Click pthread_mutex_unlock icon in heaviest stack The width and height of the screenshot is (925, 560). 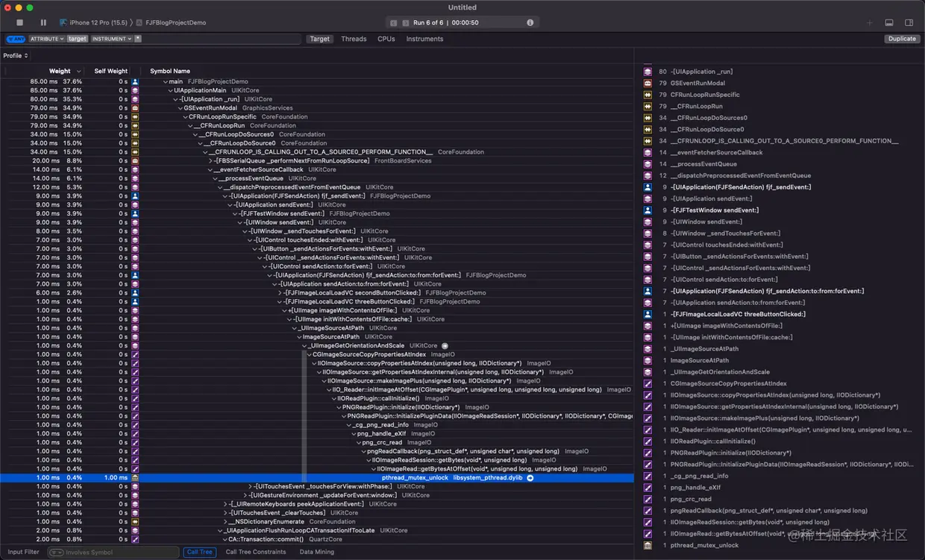(x=647, y=545)
